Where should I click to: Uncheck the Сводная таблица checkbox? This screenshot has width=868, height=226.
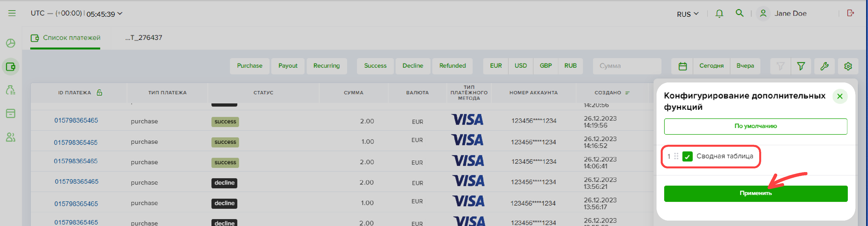[687, 156]
